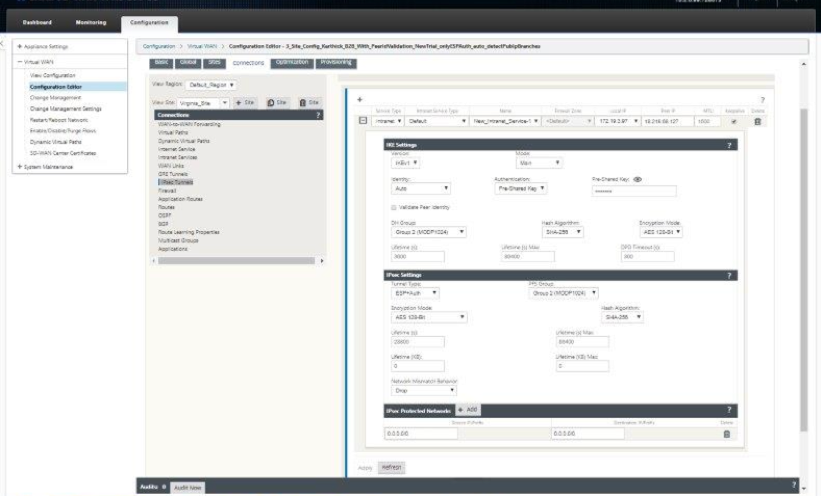Open the Global editor tab
The image size is (821, 496).
tap(188, 63)
